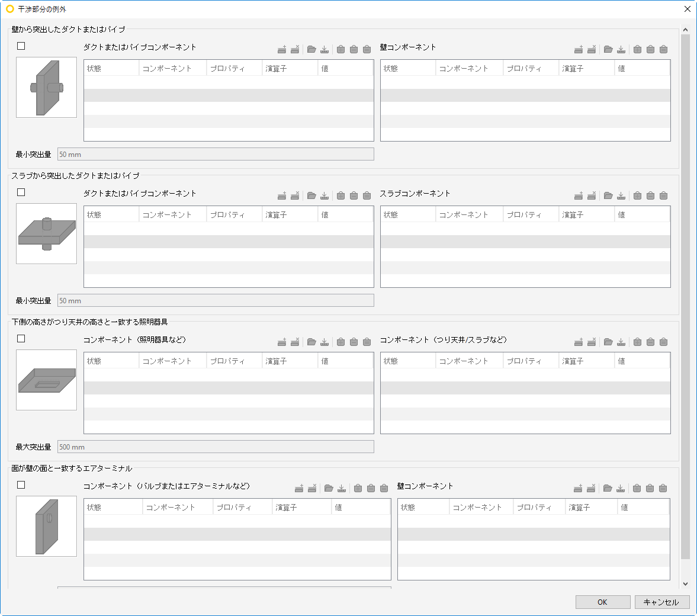The height and width of the screenshot is (616, 697).
Task: Enable 壁から突出したダクトまたはパイプ exception checkbox
Action: point(21,46)
